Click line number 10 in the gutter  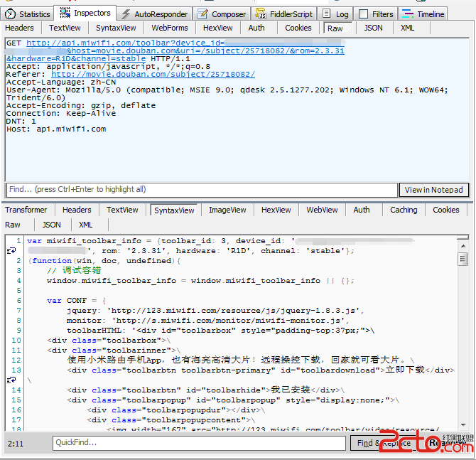click(16, 341)
